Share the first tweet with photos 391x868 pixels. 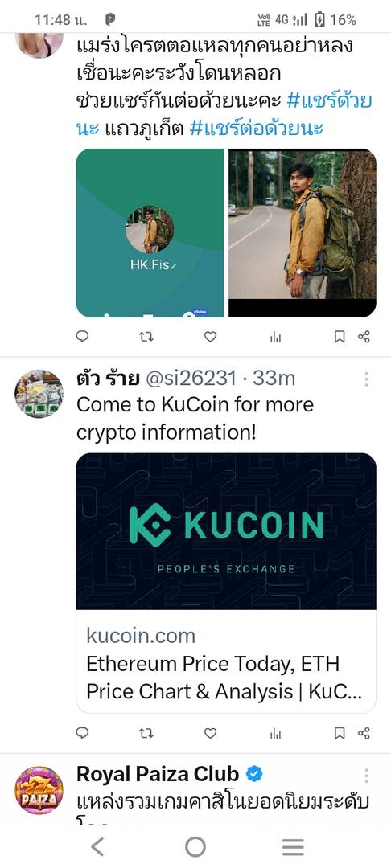point(364,337)
